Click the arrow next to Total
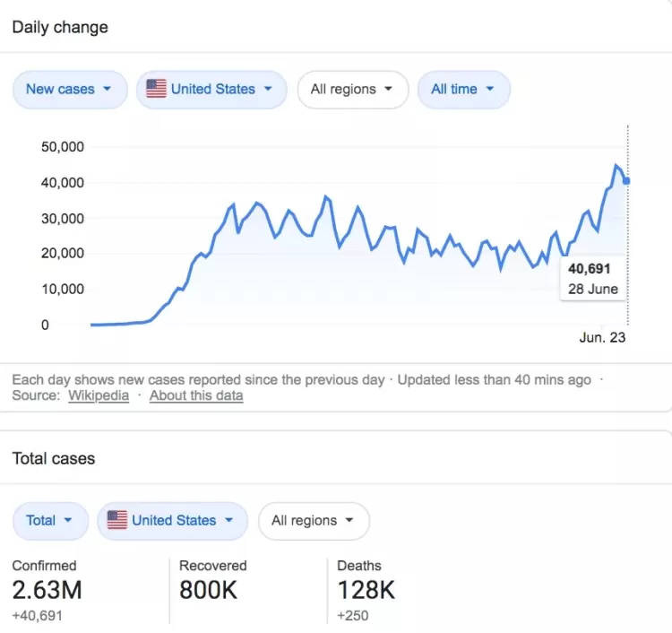 tap(68, 521)
